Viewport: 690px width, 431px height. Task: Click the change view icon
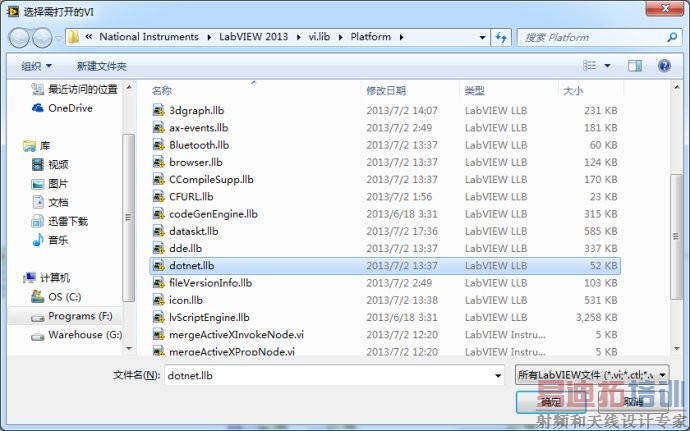point(589,66)
